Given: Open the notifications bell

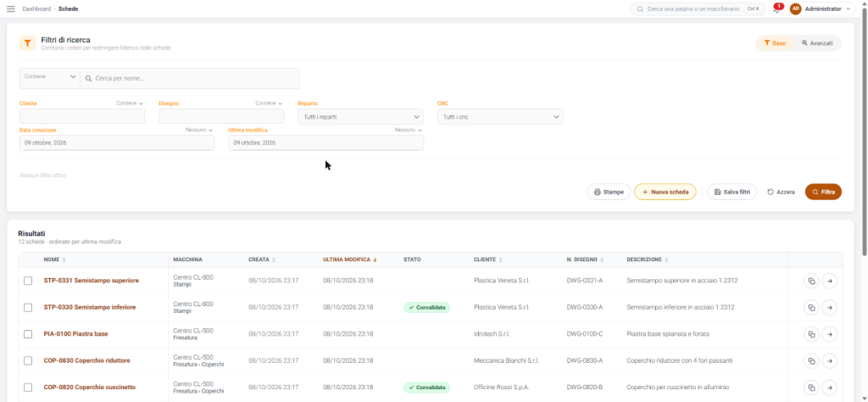Looking at the screenshot, I should 776,9.
